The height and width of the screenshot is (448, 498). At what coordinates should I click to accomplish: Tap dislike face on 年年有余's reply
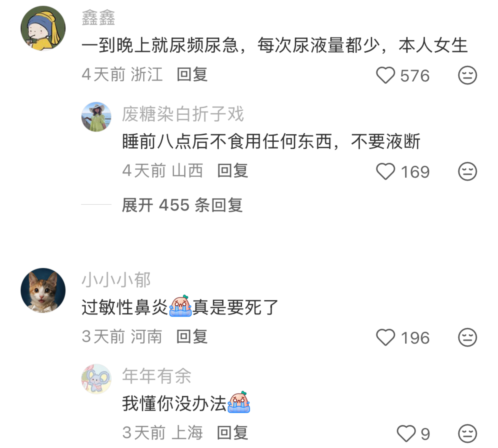[x=467, y=433]
